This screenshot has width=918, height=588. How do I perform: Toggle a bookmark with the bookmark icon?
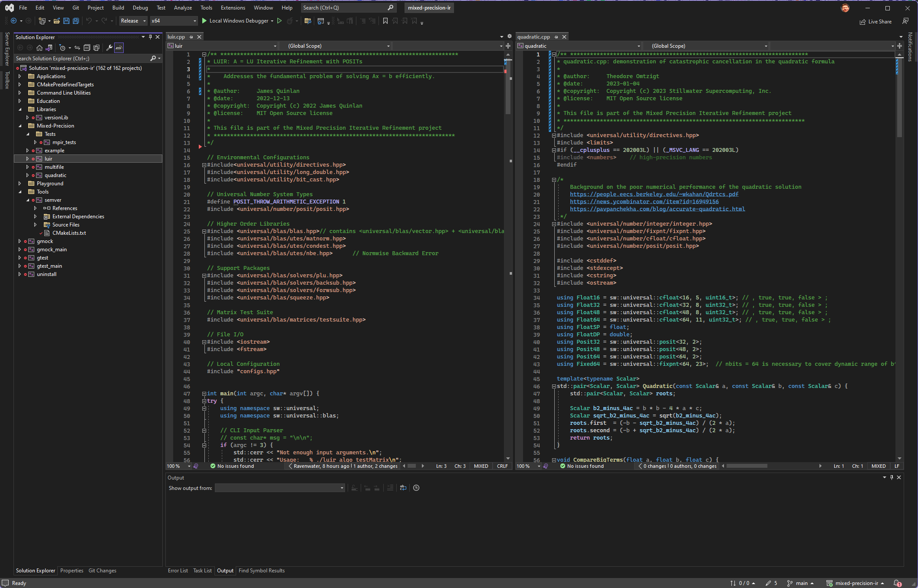[x=385, y=21]
